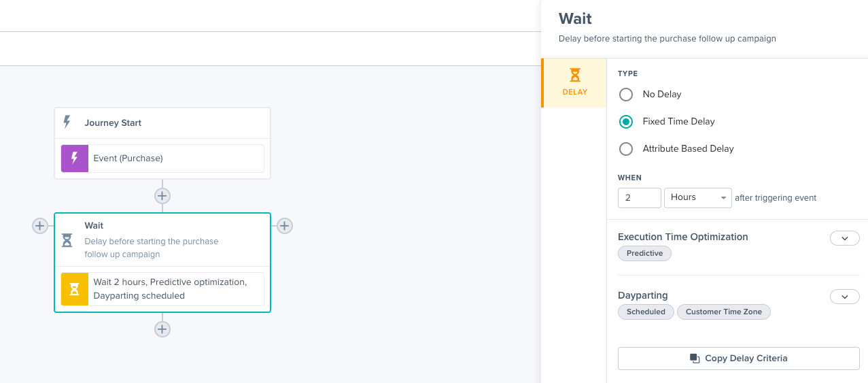868x383 pixels.
Task: Click the plus button left of Wait node
Action: click(x=40, y=226)
